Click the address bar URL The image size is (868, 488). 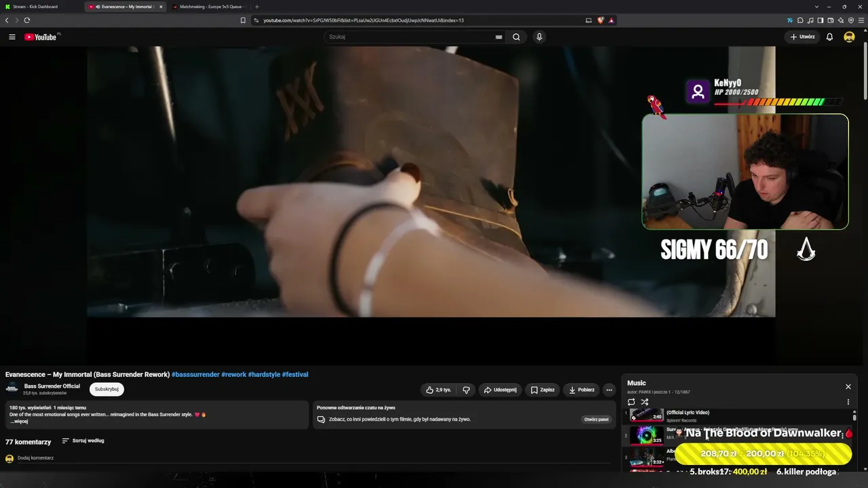coord(363,20)
